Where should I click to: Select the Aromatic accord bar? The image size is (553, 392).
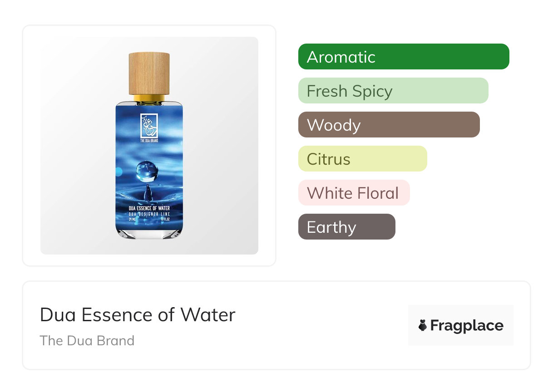click(403, 57)
